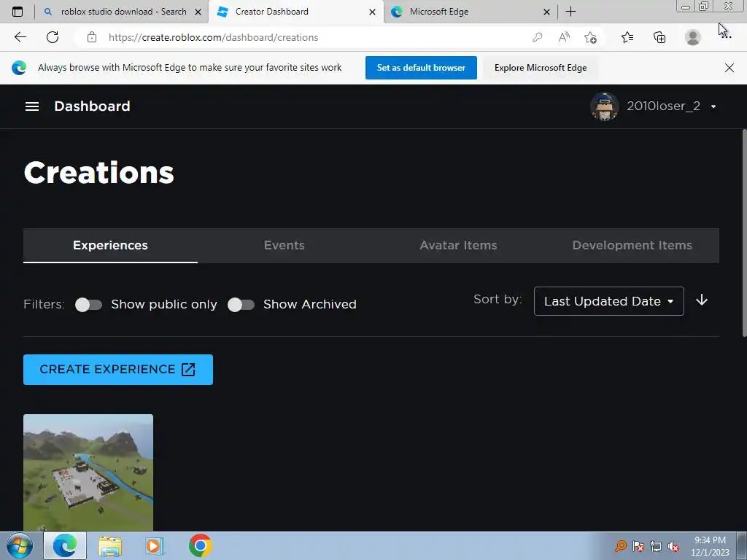This screenshot has height=560, width=747.
Task: Click Set as default browser button
Action: (x=421, y=68)
